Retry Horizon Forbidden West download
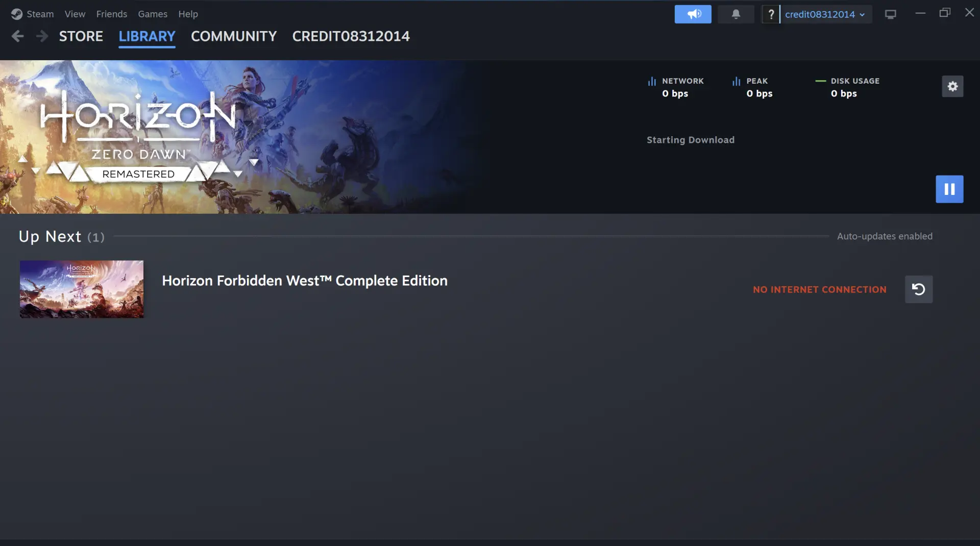The height and width of the screenshot is (546, 980). tap(919, 289)
